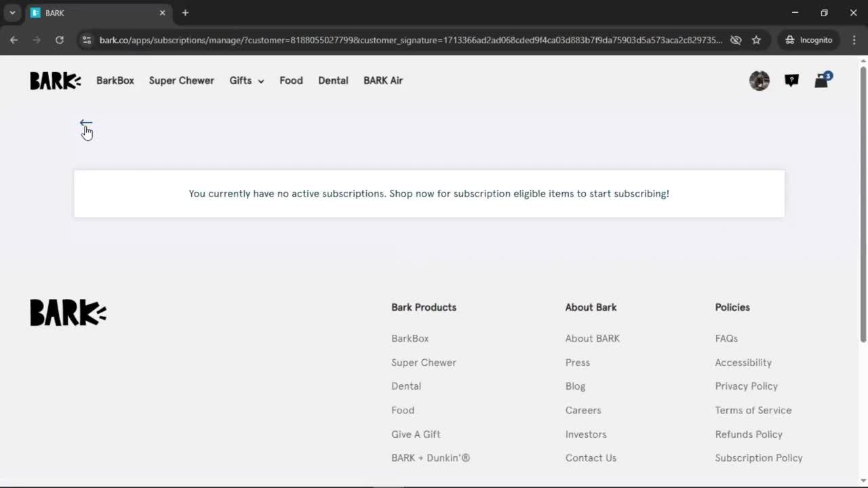Open BarkBox in the top navigation

click(x=115, y=81)
